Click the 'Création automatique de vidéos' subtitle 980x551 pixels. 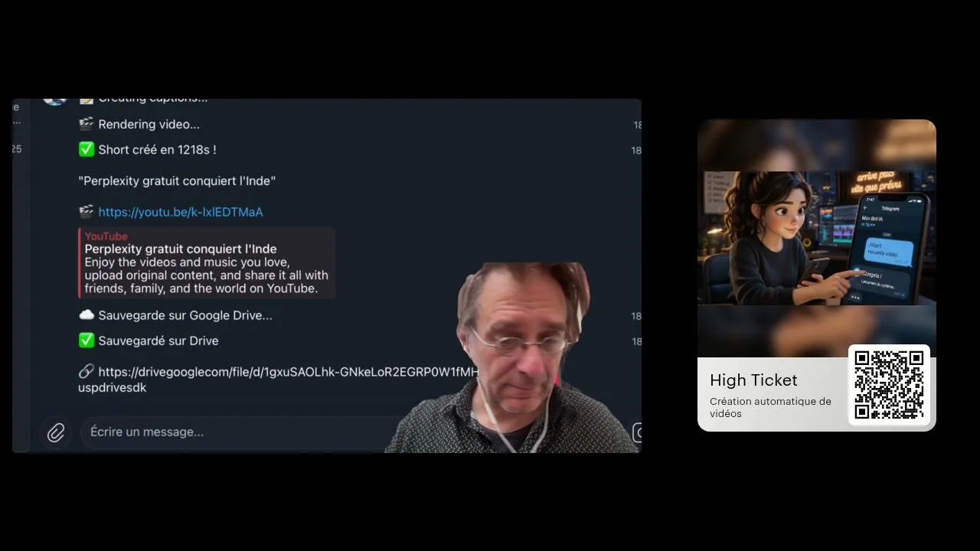pyautogui.click(x=770, y=407)
